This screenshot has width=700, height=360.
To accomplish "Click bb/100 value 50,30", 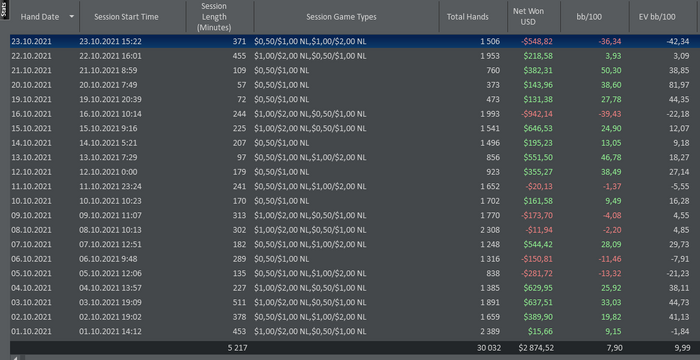I will click(x=611, y=71).
